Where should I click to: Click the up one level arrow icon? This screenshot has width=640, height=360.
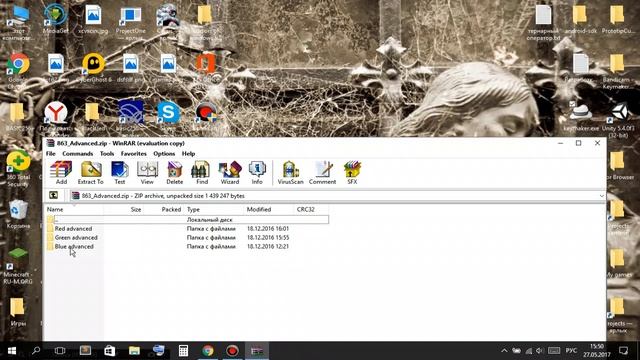pyautogui.click(x=53, y=196)
